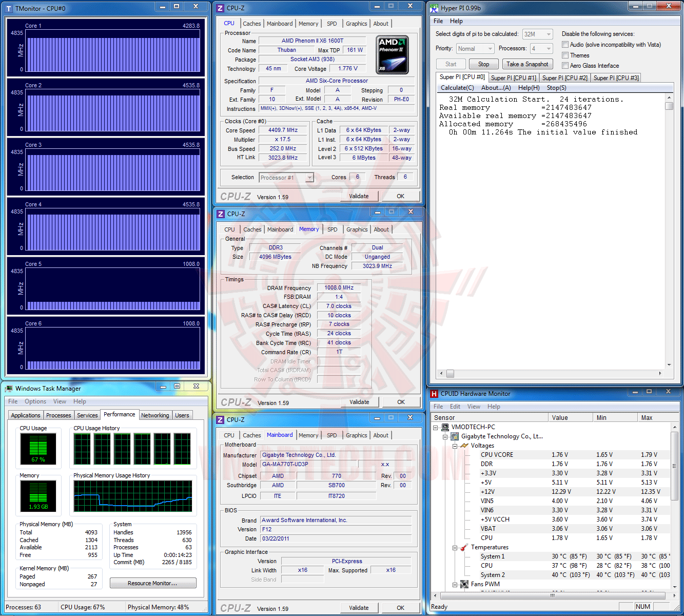The height and width of the screenshot is (616, 684).
Task: Tick the Themes checkbox in Hyper PI
Action: [x=565, y=55]
